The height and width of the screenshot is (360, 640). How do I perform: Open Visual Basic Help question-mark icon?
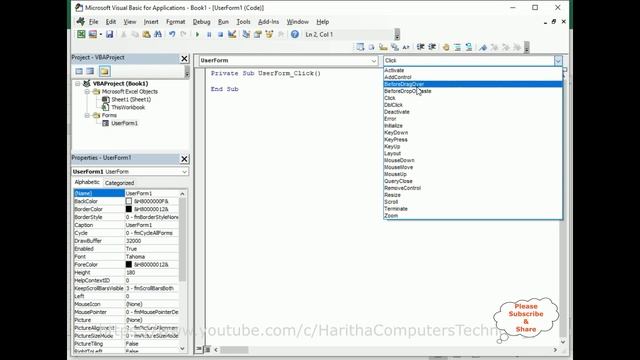(295, 34)
